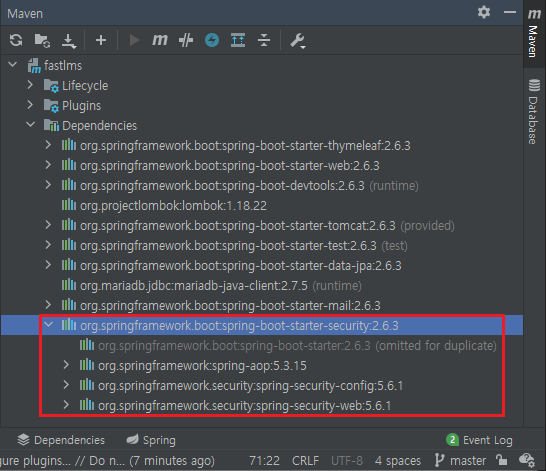The image size is (546, 471).
Task: Hide the Maven tool window
Action: coord(510,13)
